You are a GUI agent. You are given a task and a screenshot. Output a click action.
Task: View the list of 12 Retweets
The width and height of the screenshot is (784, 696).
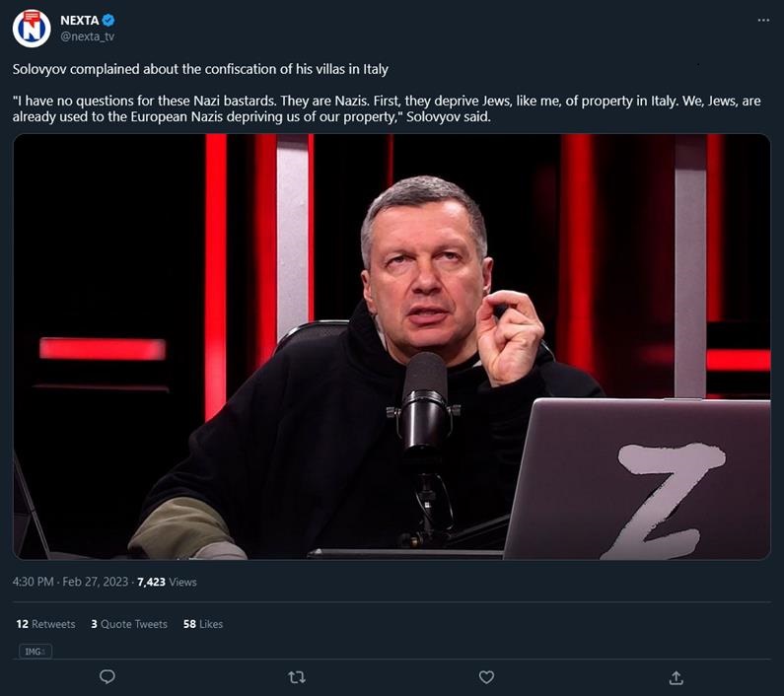pos(45,624)
